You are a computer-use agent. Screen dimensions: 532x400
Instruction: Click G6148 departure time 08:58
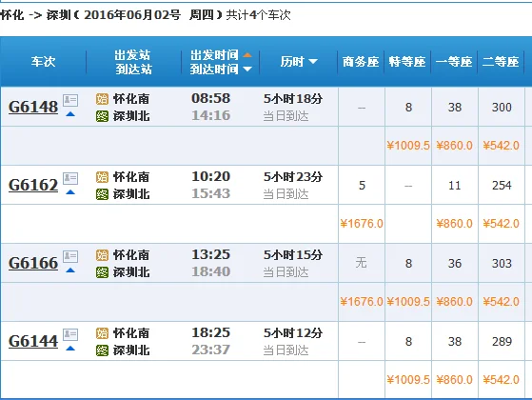pos(210,98)
